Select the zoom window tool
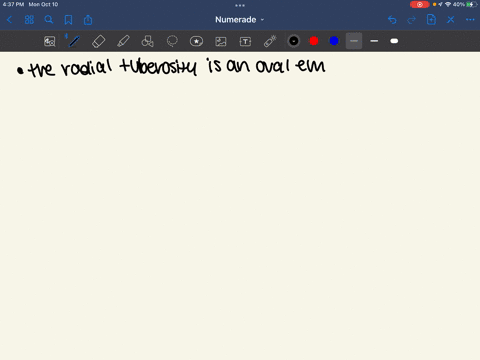This screenshot has height=360, width=480. coord(50,41)
